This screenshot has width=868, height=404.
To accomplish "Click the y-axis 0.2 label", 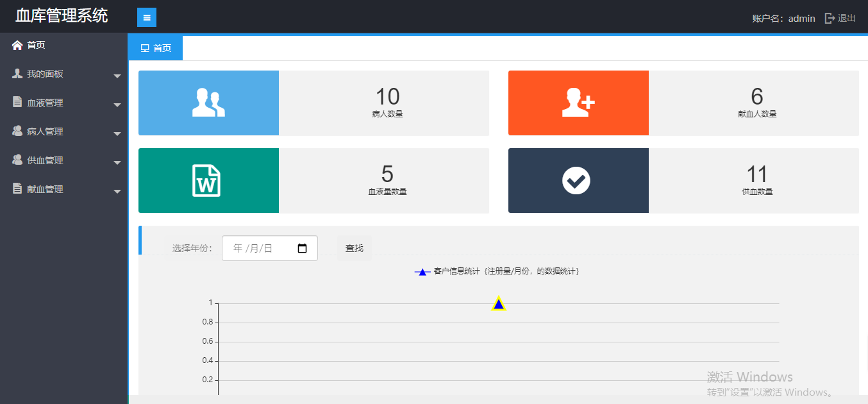I will coord(207,380).
